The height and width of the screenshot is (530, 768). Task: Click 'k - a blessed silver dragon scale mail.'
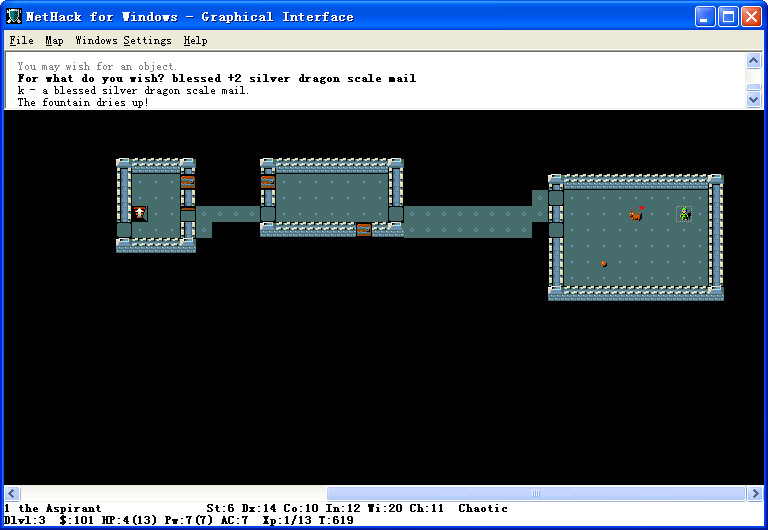pos(133,91)
